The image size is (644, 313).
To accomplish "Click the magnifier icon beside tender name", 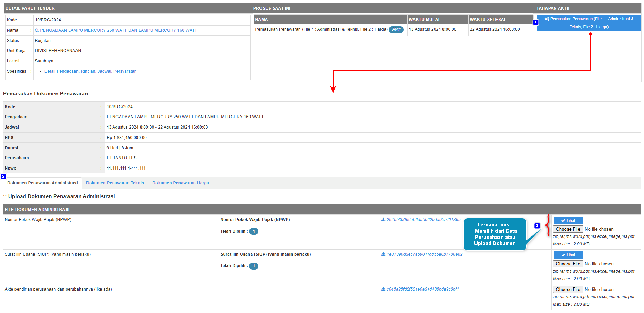I will click(x=37, y=30).
